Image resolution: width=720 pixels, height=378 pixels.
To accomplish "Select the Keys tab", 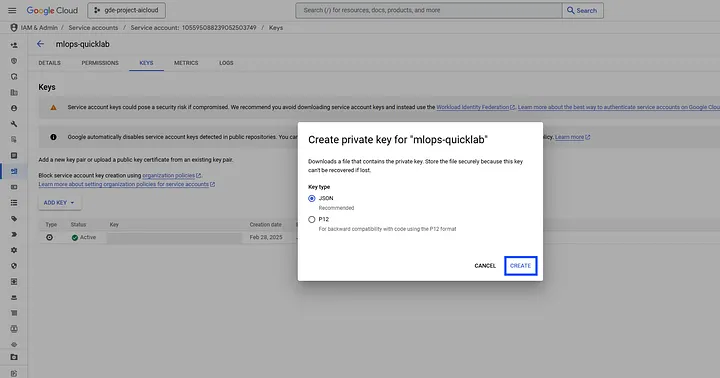I will (x=146, y=63).
